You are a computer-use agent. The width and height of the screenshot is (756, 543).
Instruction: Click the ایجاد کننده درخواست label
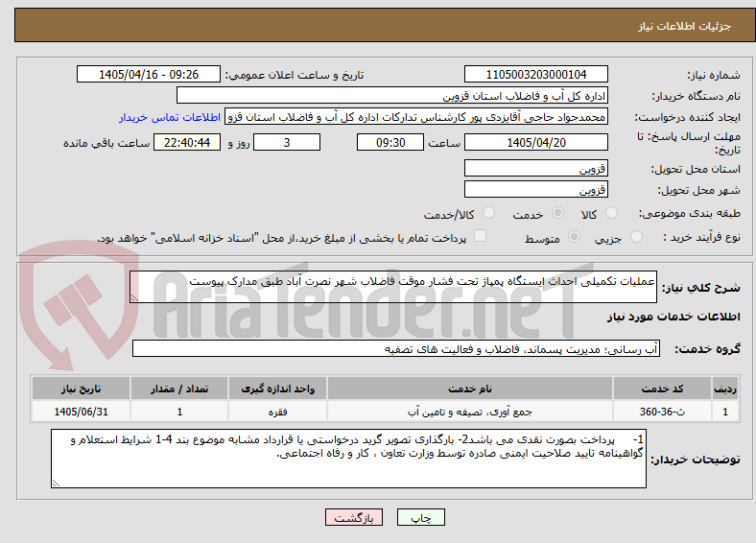pyautogui.click(x=687, y=118)
